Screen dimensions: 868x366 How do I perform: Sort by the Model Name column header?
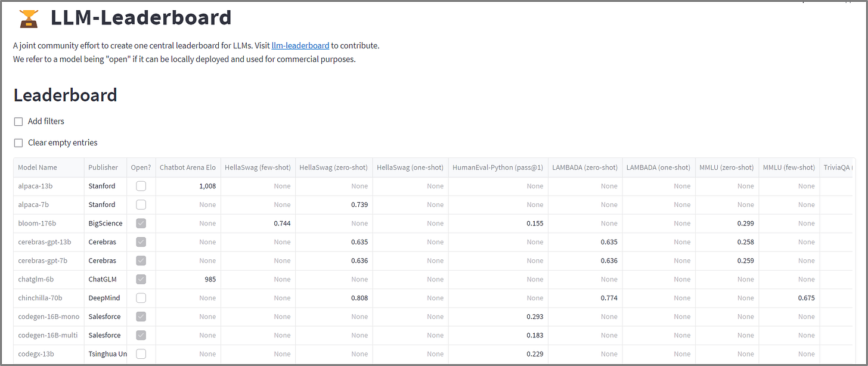click(x=49, y=168)
